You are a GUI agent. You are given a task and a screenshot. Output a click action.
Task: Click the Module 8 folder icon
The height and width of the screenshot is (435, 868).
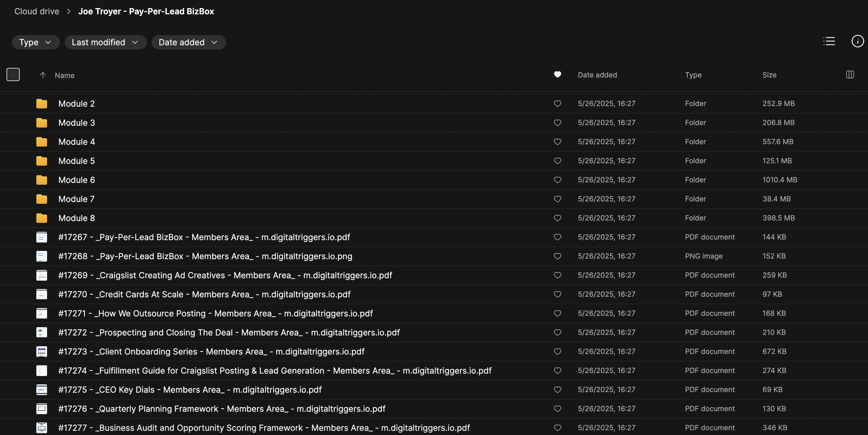click(41, 218)
